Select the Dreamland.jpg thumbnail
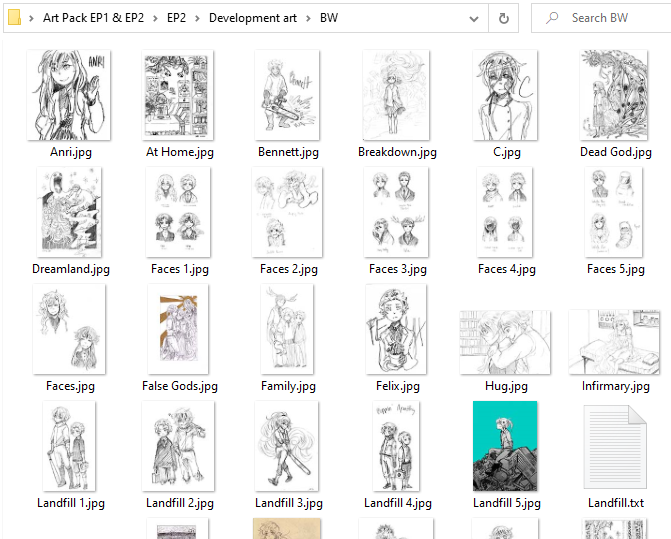Image resolution: width=671 pixels, height=539 pixels. click(69, 212)
